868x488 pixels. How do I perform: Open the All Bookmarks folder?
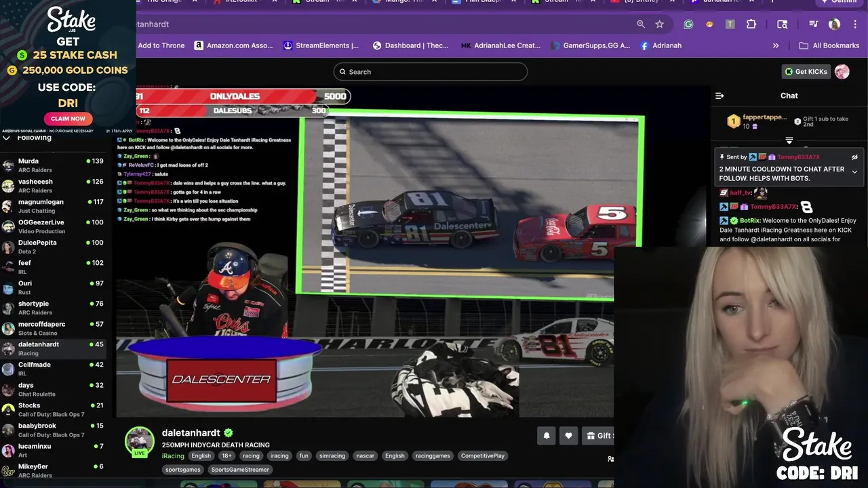pos(829,45)
